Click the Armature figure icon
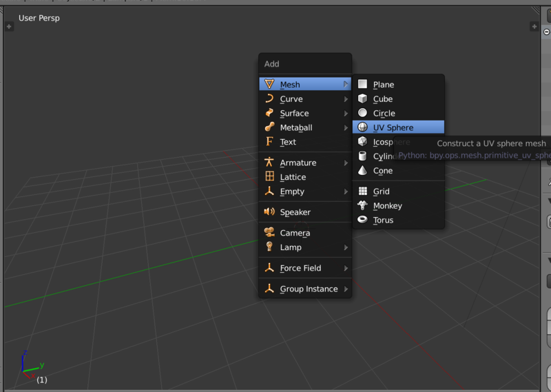 click(x=269, y=162)
